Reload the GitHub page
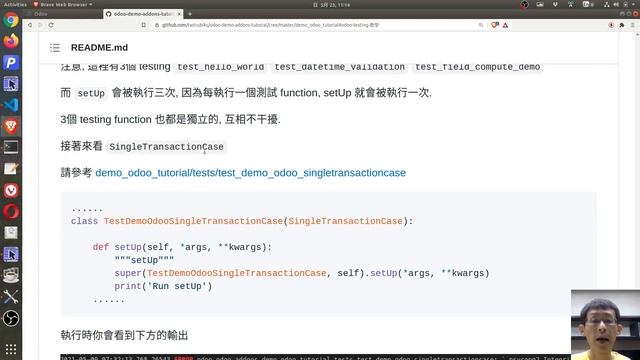640x360 pixels. (x=51, y=25)
